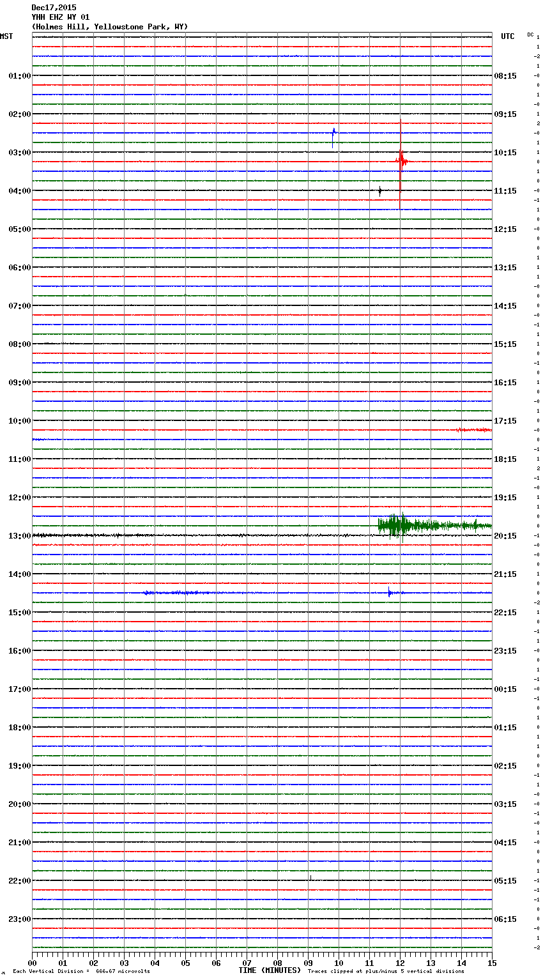
Task: Click the 05 minute axis label
Action: pyautogui.click(x=185, y=963)
